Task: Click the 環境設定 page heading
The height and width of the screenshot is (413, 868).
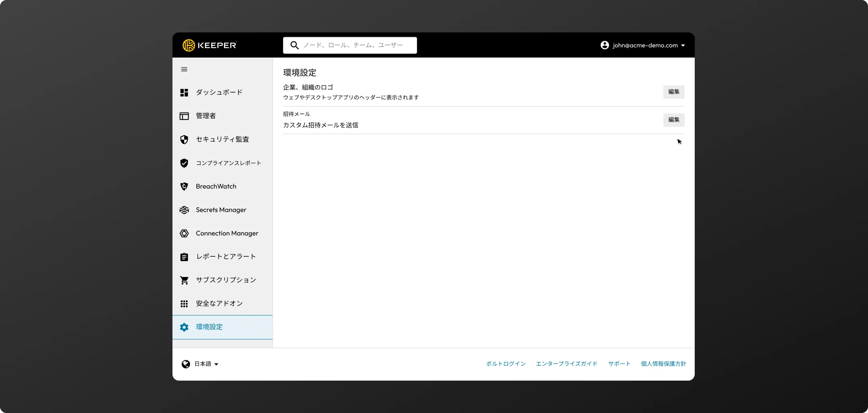Action: pos(300,73)
